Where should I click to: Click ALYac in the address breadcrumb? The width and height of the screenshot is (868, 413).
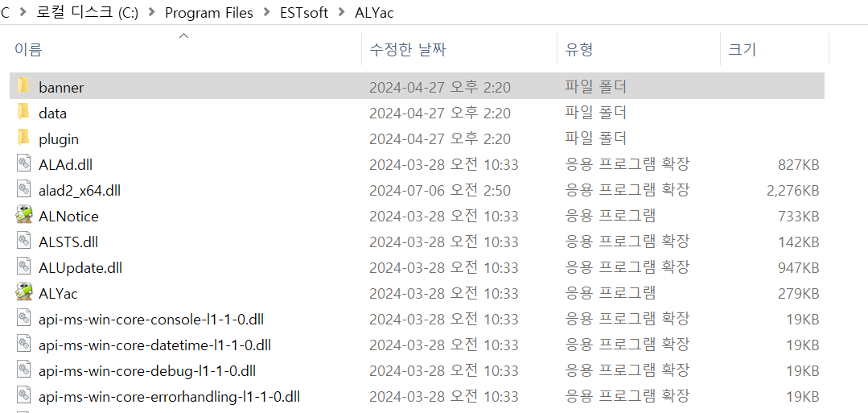tap(374, 12)
